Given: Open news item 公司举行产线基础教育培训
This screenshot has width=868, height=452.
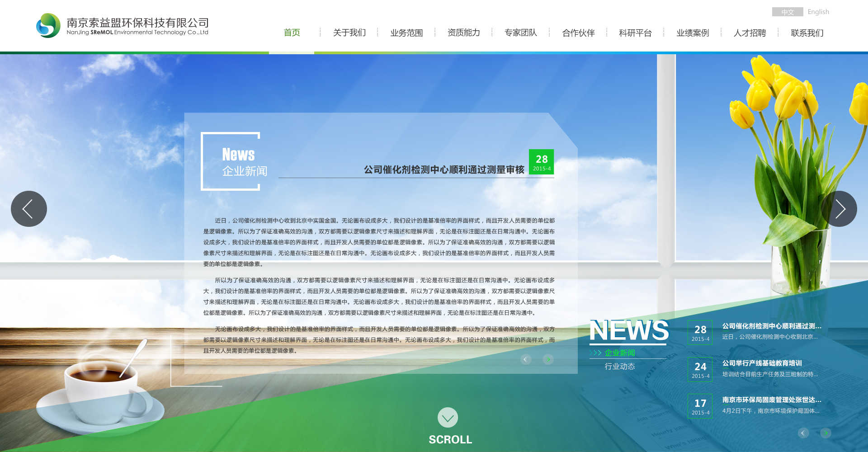Looking at the screenshot, I should (x=762, y=363).
